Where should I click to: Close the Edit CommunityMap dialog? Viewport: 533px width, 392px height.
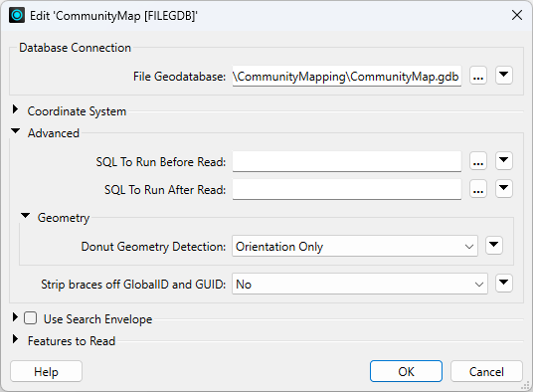pyautogui.click(x=517, y=15)
